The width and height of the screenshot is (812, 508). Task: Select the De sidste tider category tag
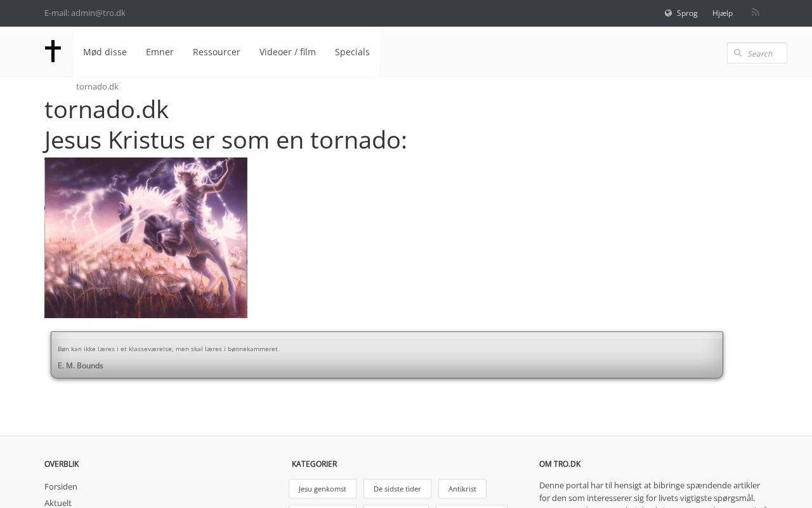(397, 489)
